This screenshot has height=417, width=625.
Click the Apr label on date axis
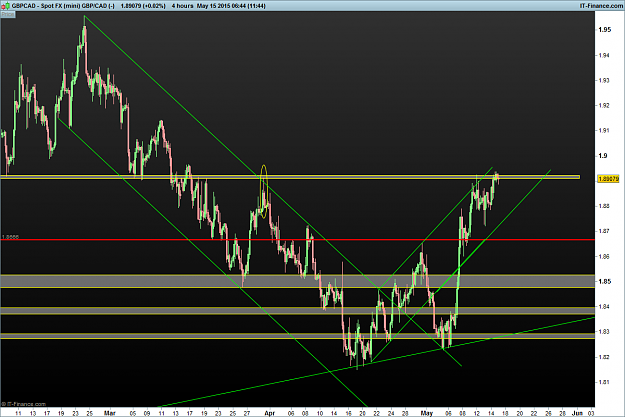tap(270, 413)
